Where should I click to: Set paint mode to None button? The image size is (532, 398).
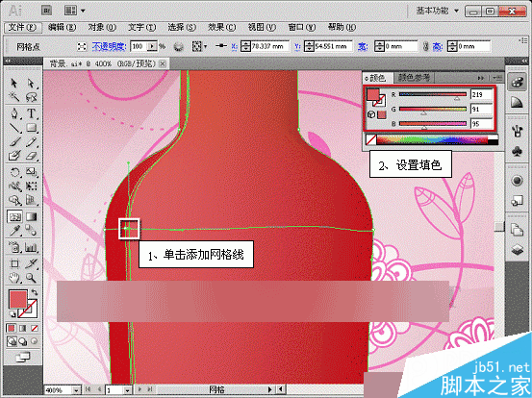(x=35, y=328)
